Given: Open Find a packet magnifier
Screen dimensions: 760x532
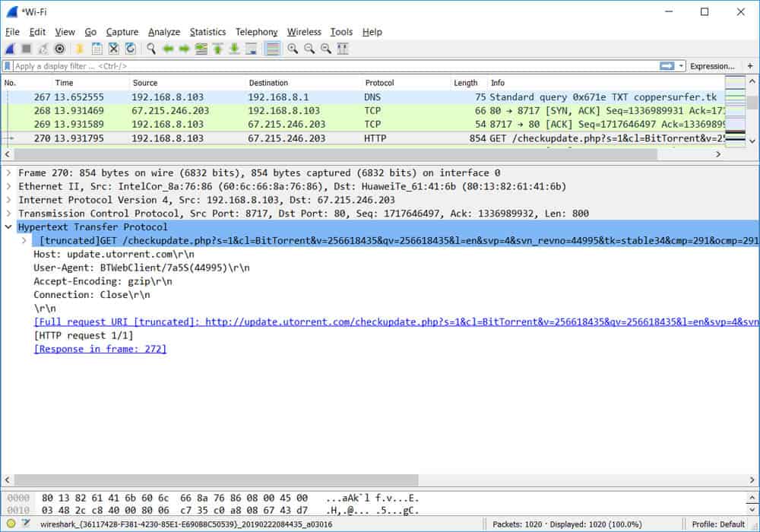Looking at the screenshot, I should point(151,49).
